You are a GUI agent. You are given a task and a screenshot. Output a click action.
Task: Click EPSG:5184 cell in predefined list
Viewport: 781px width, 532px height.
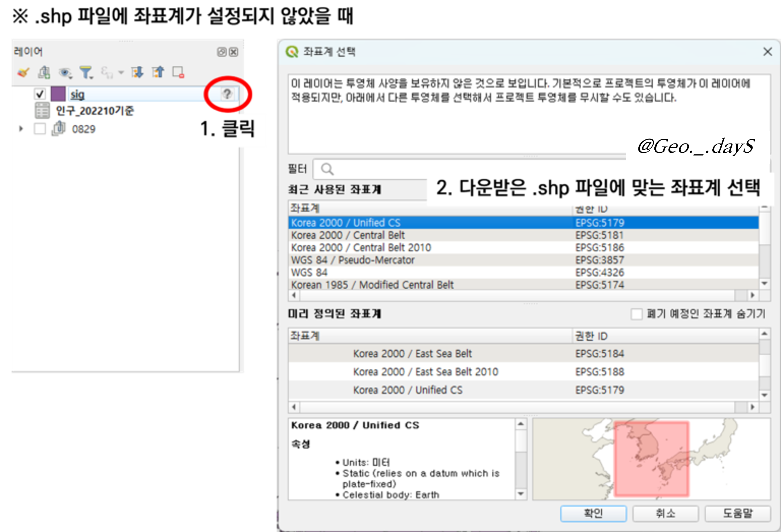(x=600, y=354)
